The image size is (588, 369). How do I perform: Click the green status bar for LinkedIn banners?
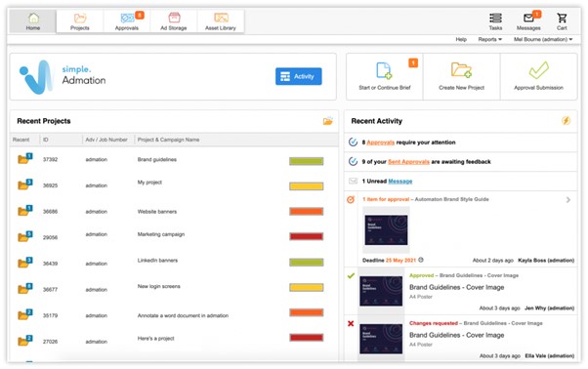coord(307,263)
